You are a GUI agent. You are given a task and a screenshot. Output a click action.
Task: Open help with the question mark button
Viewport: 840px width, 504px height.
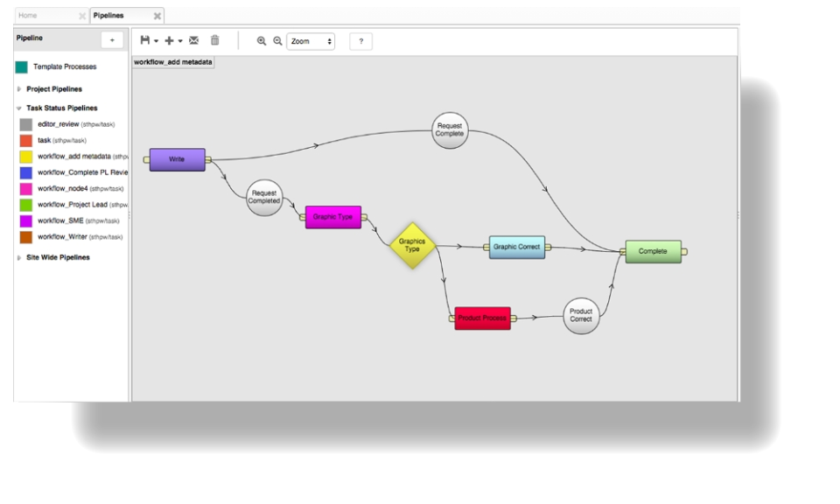point(360,41)
